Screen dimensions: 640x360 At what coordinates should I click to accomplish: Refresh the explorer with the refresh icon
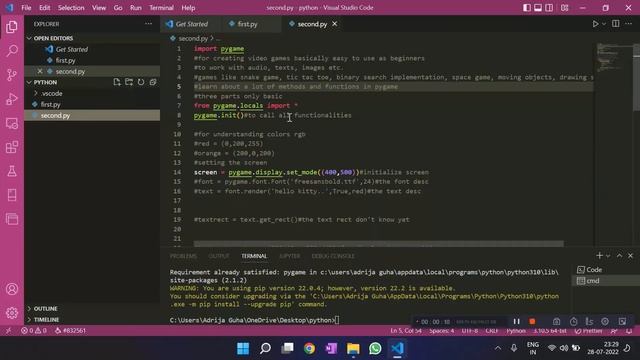[x=141, y=82]
